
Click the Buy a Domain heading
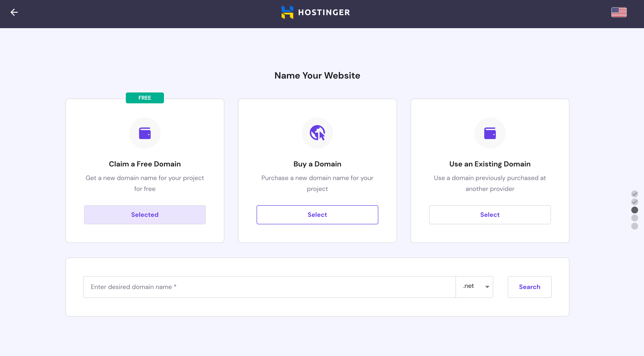pos(317,164)
